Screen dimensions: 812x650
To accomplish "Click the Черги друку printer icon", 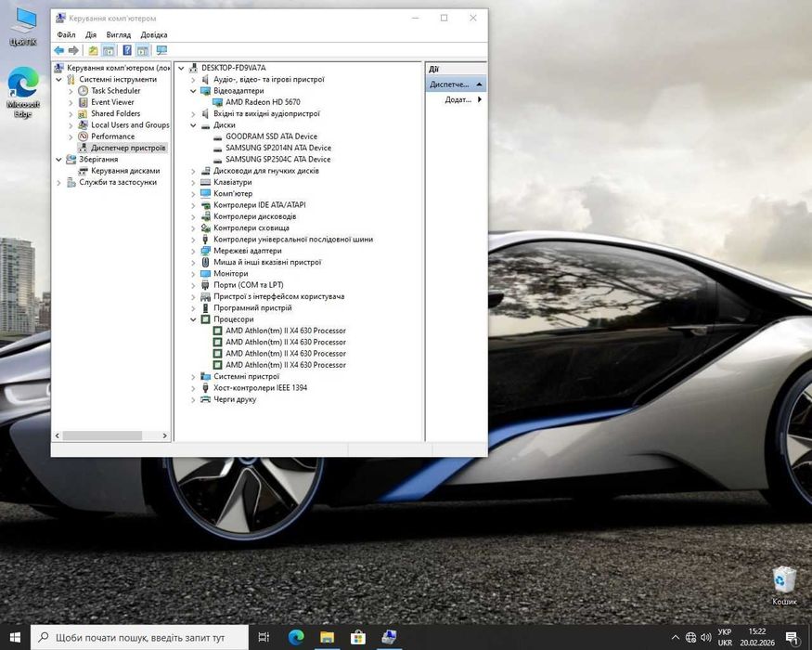I will (x=206, y=399).
